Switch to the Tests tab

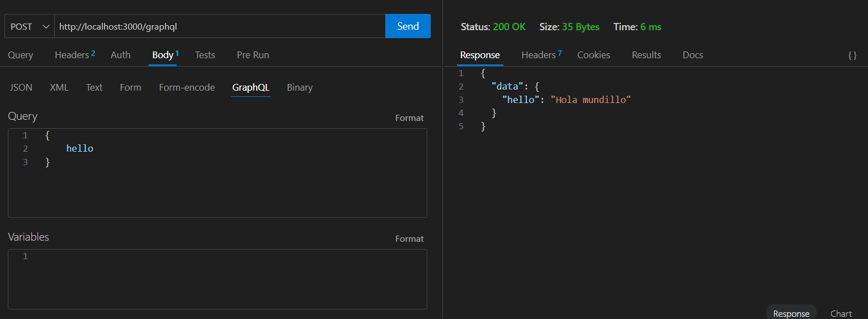point(205,55)
